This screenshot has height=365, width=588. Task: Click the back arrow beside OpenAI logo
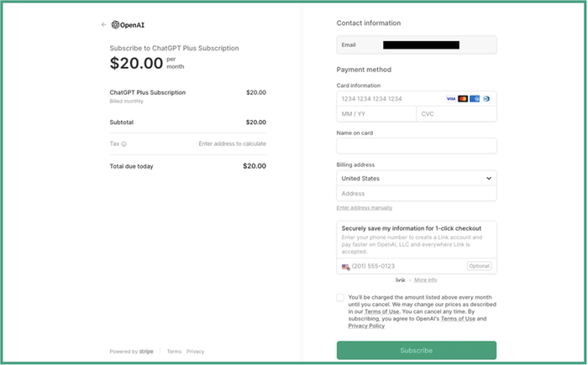[x=103, y=24]
